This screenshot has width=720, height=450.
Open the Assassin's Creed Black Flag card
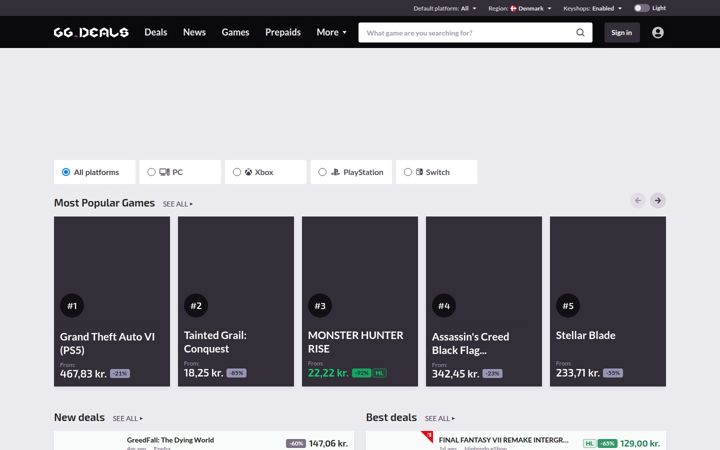484,301
